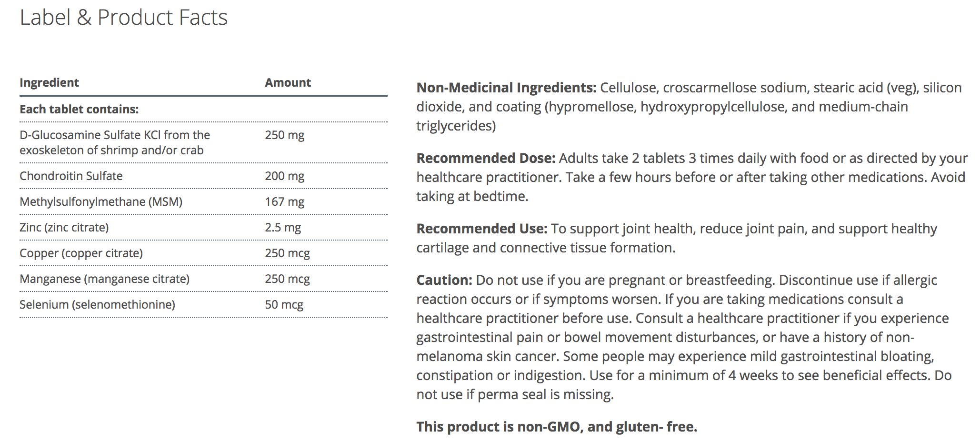The height and width of the screenshot is (442, 980).
Task: Click the Methylsulfonylmethane (MSM) ingredient name
Action: (101, 201)
